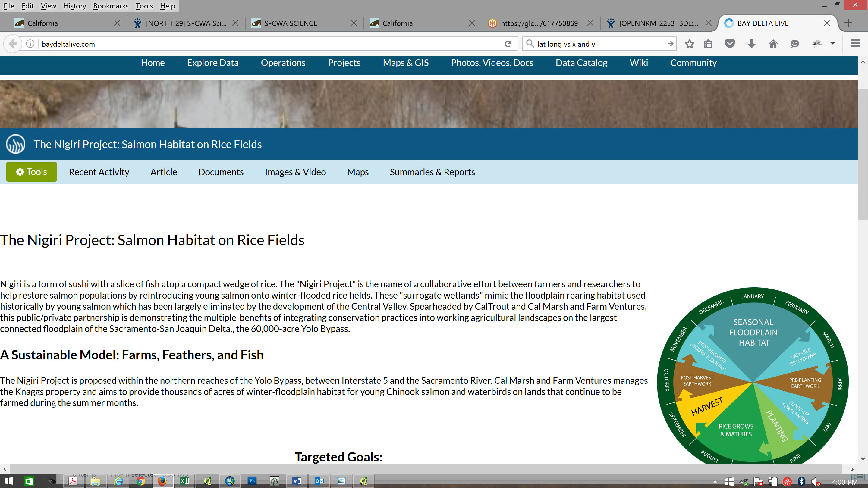Click the Windows Start button
The image size is (868, 488).
pos(9,481)
